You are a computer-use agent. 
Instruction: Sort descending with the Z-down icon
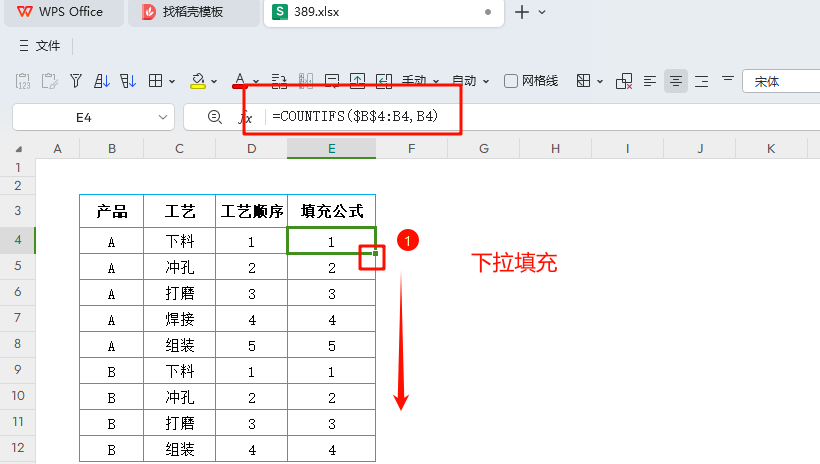pos(128,81)
